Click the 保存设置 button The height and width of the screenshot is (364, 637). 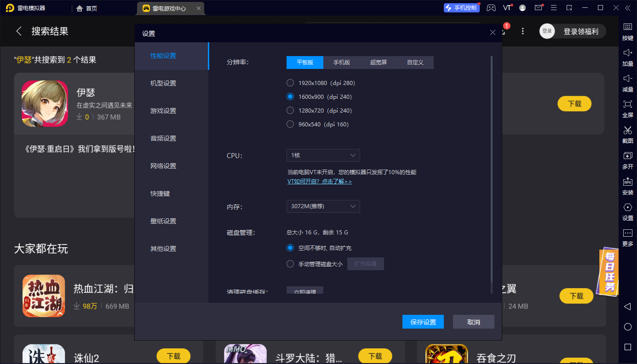pos(423,322)
